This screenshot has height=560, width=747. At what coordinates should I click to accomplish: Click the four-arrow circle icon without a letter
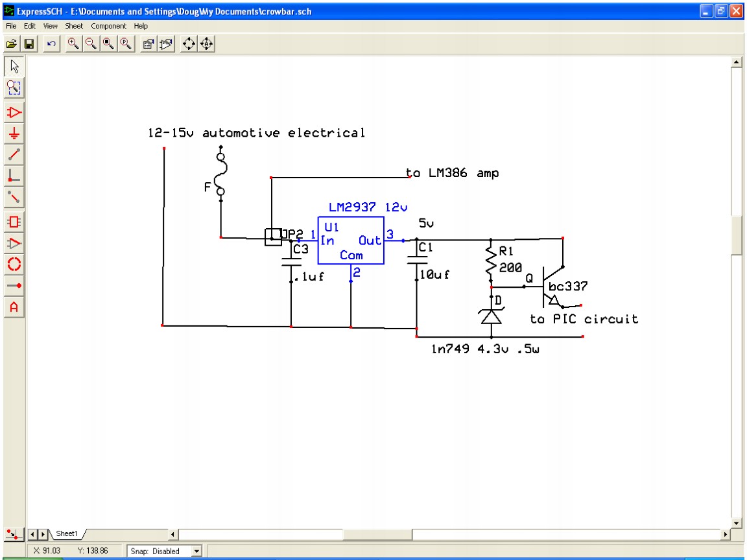point(189,44)
